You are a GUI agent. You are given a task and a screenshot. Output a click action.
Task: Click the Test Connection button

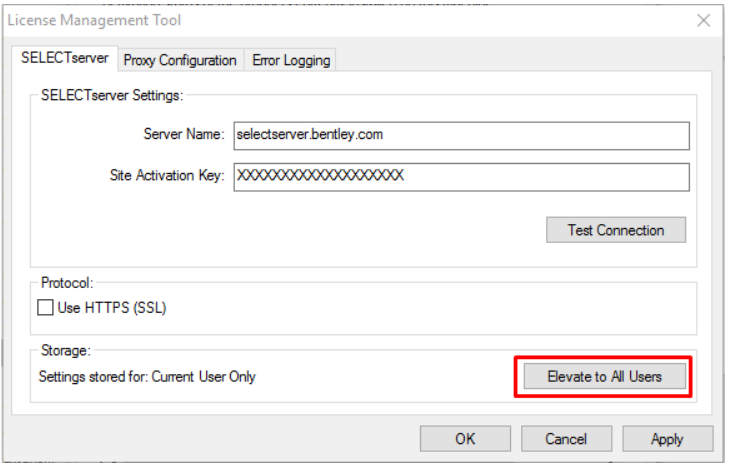[616, 230]
